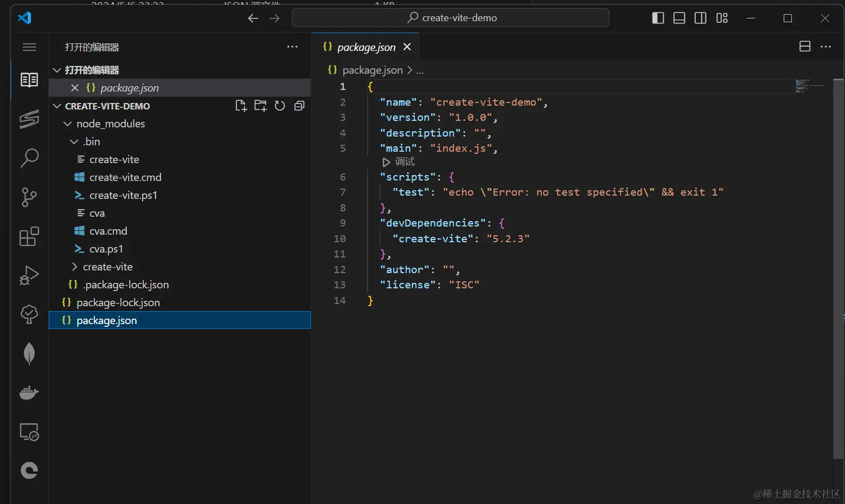Viewport: 845px width, 504px height.
Task: Collapse all folders in explorer
Action: coord(299,106)
